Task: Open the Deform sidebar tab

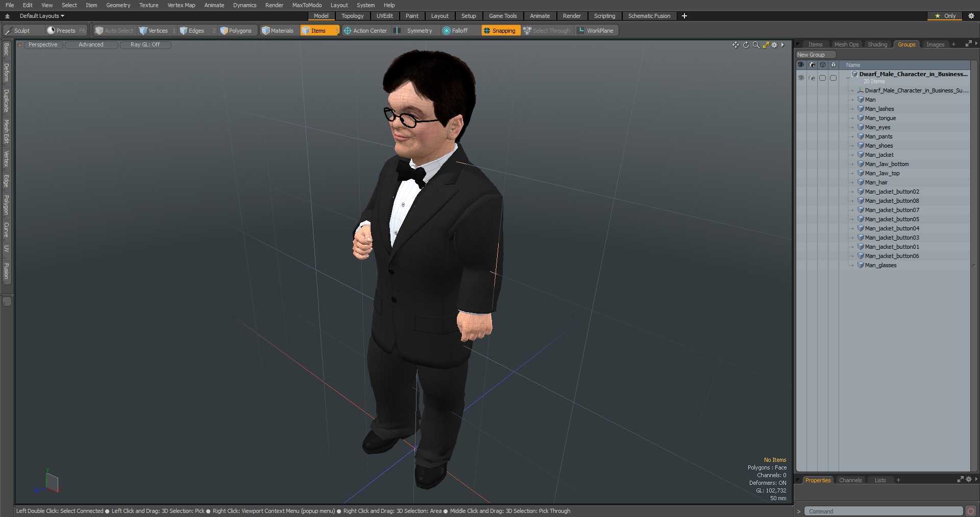Action: coord(6,73)
